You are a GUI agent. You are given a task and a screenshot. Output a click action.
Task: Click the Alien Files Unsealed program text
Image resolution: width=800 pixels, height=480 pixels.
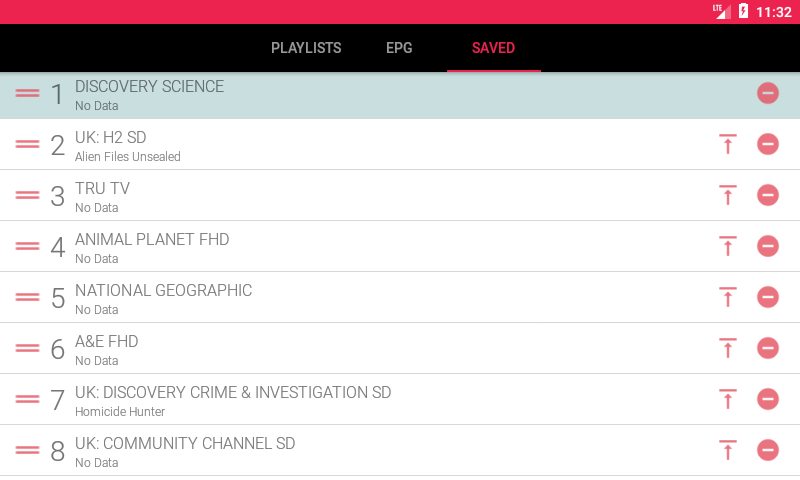pyautogui.click(x=128, y=157)
